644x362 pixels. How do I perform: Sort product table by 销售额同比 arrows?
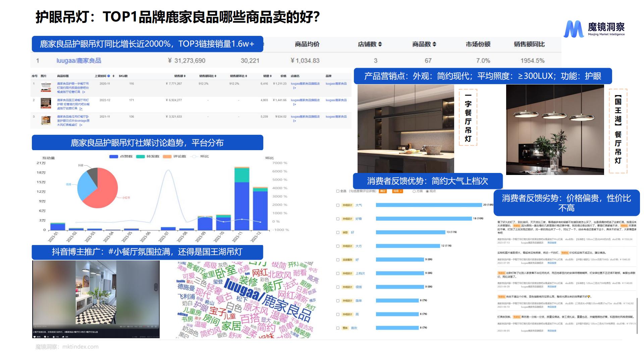(x=215, y=76)
